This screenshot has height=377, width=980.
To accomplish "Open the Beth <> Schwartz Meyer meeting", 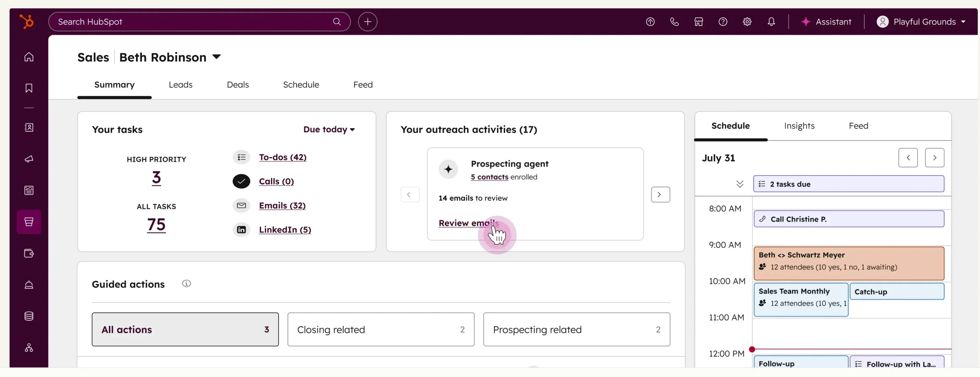I will click(849, 263).
